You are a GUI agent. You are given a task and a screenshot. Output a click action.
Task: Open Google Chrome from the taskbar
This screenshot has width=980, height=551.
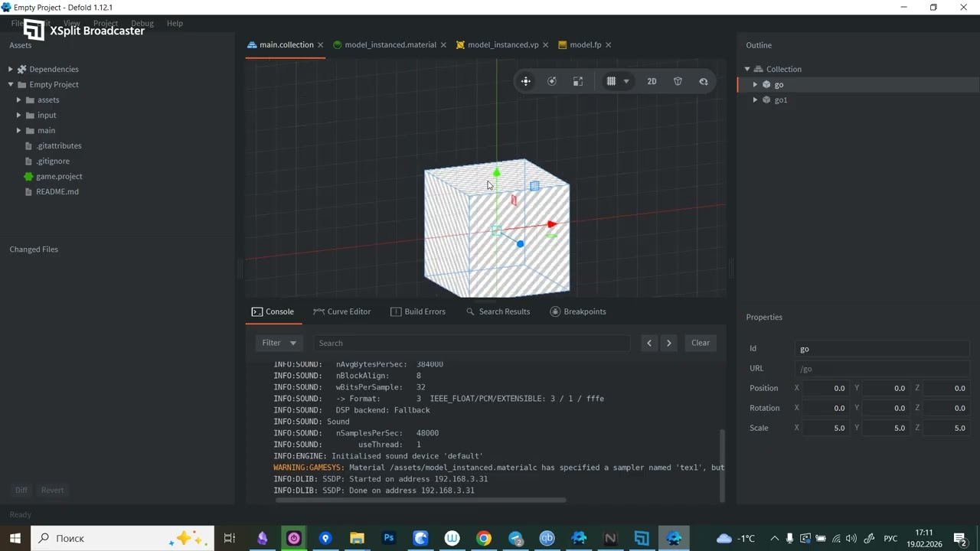(484, 538)
